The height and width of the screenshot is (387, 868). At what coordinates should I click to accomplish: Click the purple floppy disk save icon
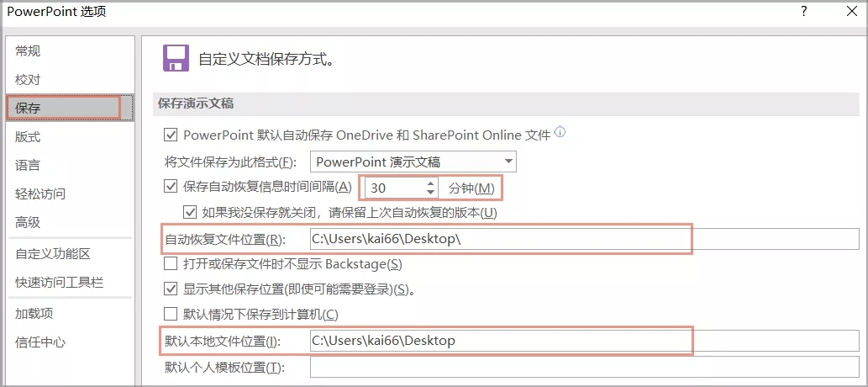(176, 58)
